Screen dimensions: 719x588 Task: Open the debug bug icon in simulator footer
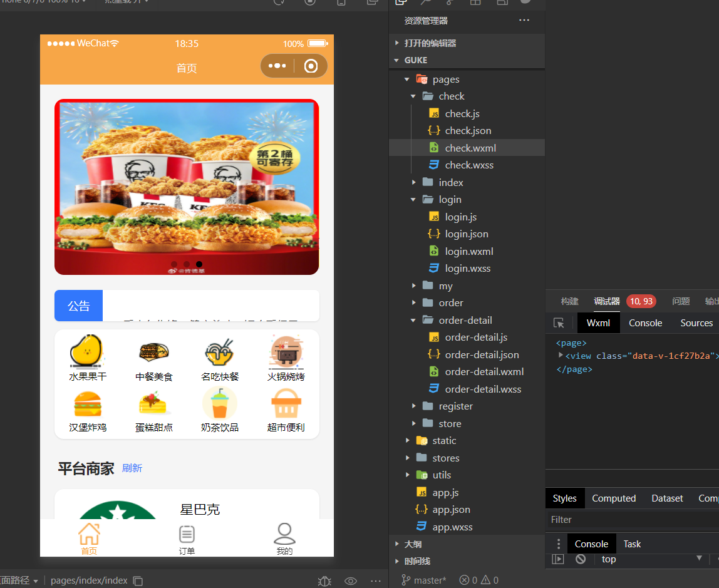point(324,580)
